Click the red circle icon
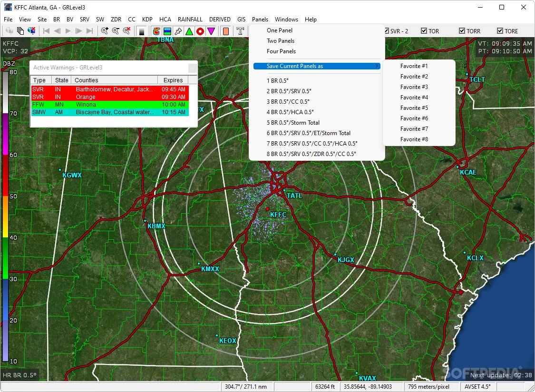The image size is (535, 392). 200,31
